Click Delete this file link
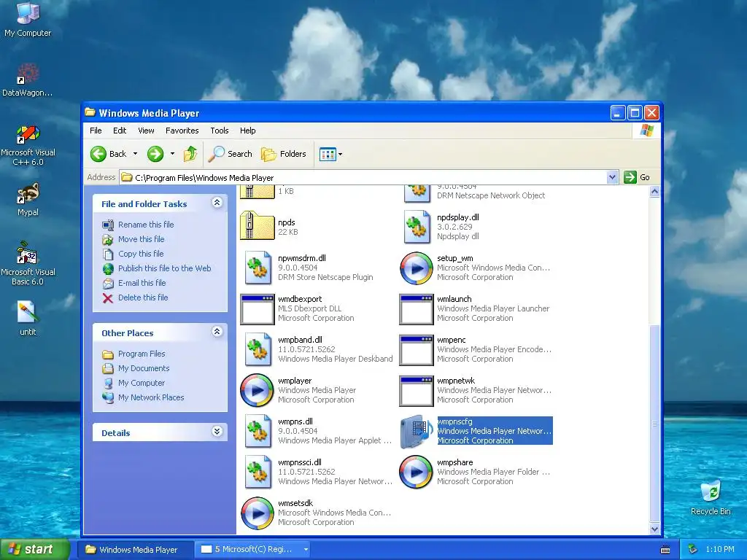This screenshot has width=747, height=560. coord(143,297)
